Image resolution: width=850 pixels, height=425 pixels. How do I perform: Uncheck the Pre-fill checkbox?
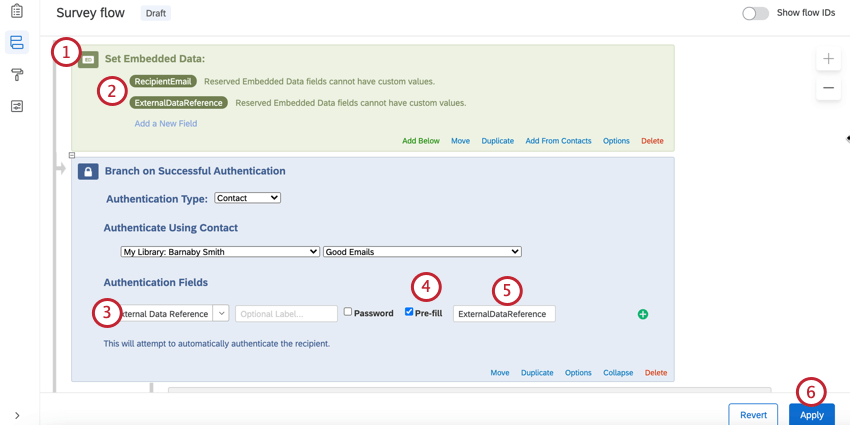(x=409, y=312)
